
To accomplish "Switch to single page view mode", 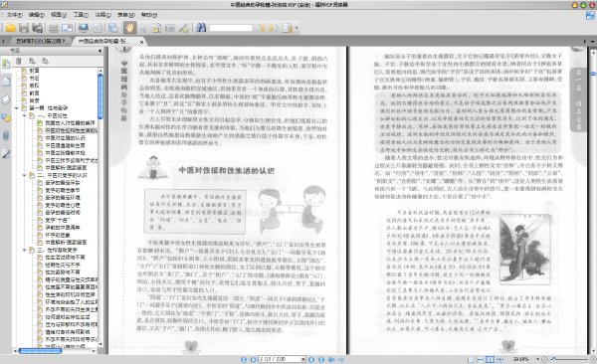I will pos(471,359).
